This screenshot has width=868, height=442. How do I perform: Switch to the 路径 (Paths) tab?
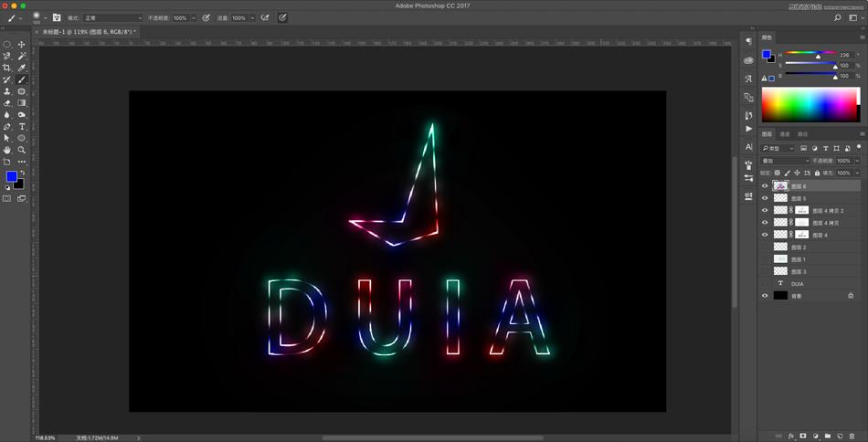[803, 134]
